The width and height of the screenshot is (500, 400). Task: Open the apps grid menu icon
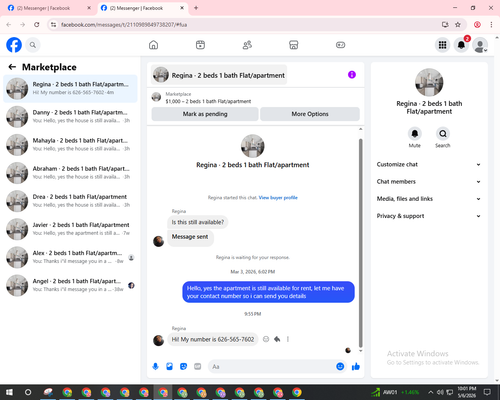pos(442,45)
